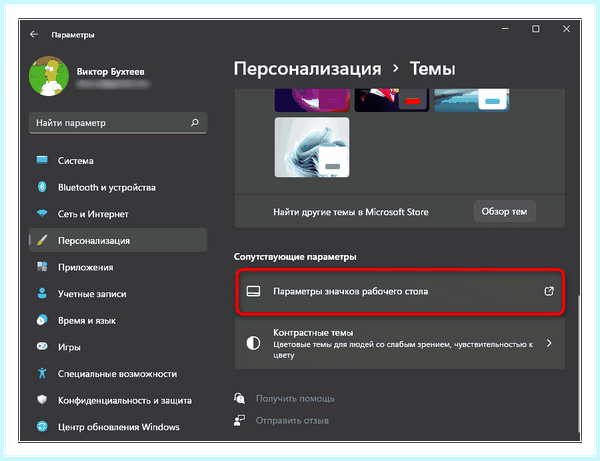Select the dark theme with red accent
Screen dimensions: 600x461
click(391, 100)
